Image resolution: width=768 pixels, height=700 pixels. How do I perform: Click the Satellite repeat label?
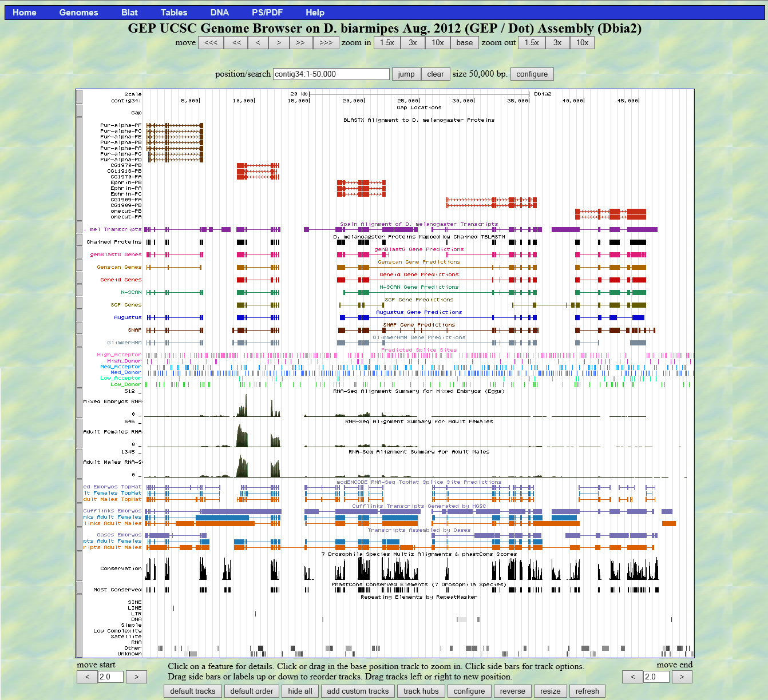click(126, 637)
